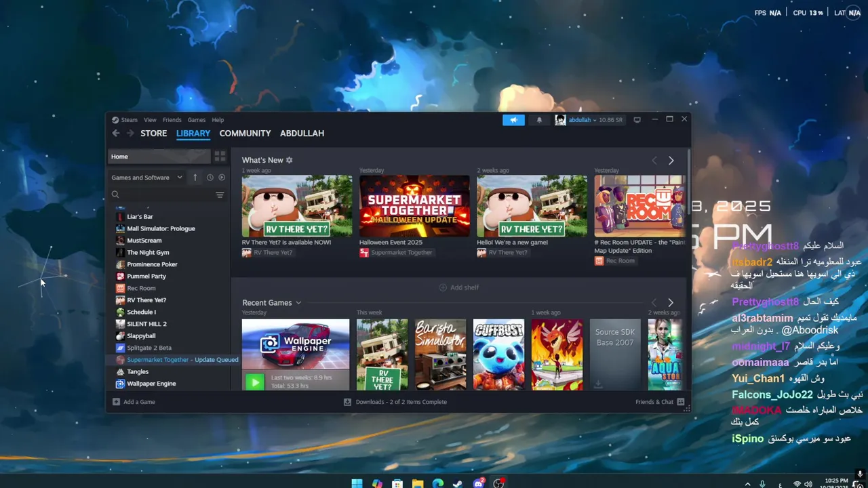The width and height of the screenshot is (868, 488).
Task: Open Source SDK Base 2007 tile
Action: point(615,354)
